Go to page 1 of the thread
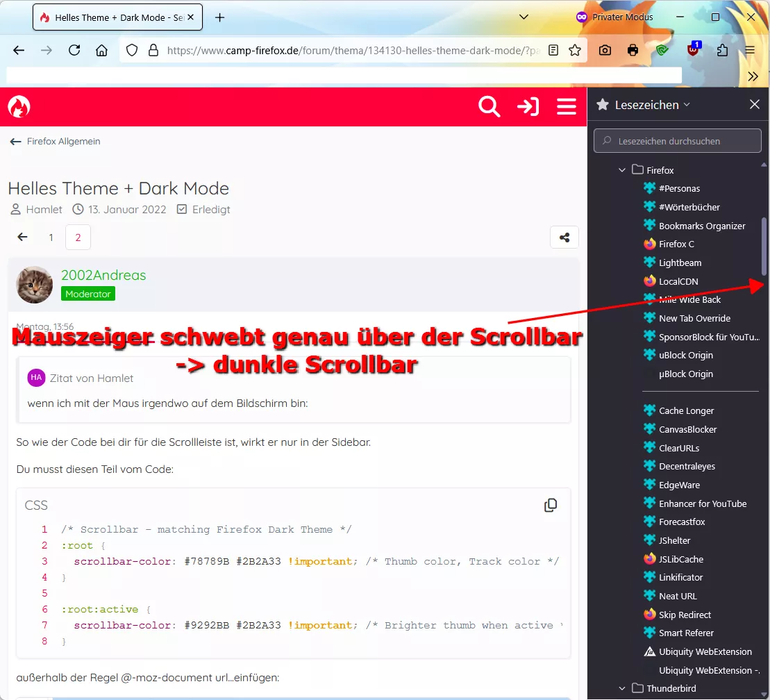 (x=51, y=237)
